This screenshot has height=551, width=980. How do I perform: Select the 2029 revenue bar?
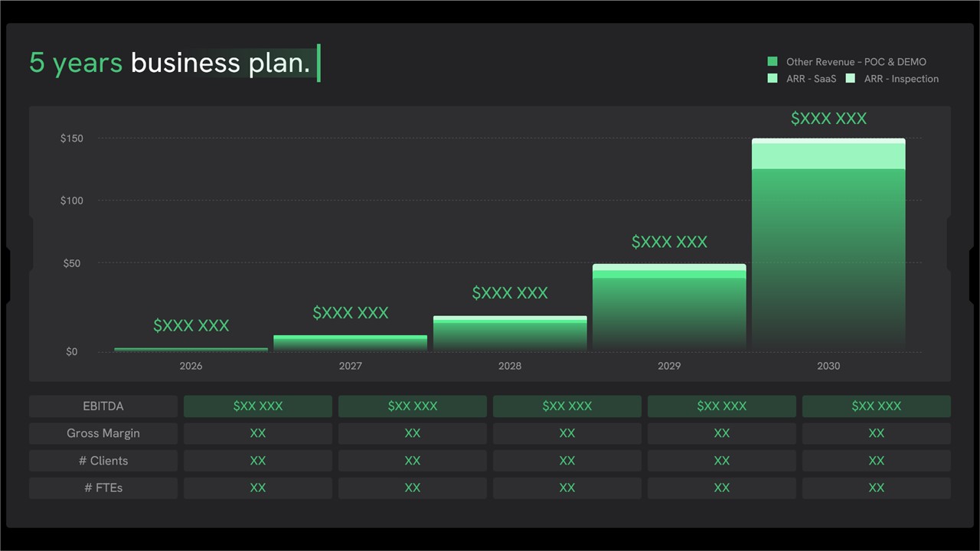pyautogui.click(x=669, y=308)
